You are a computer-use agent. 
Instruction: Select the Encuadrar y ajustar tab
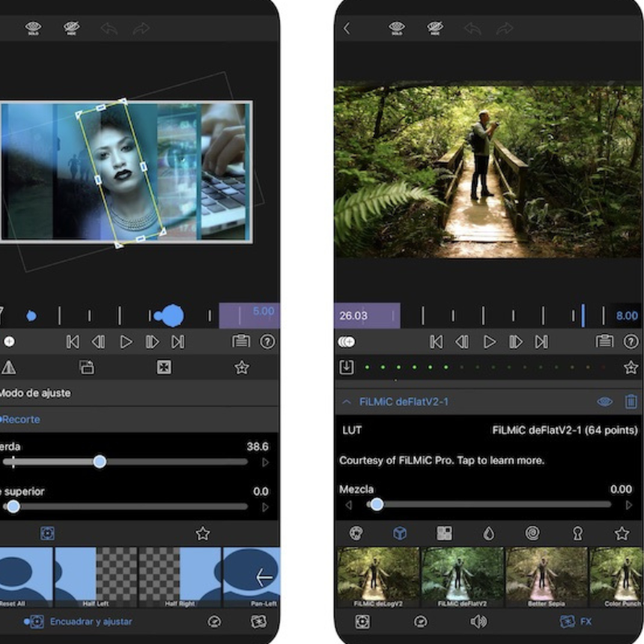click(x=81, y=622)
